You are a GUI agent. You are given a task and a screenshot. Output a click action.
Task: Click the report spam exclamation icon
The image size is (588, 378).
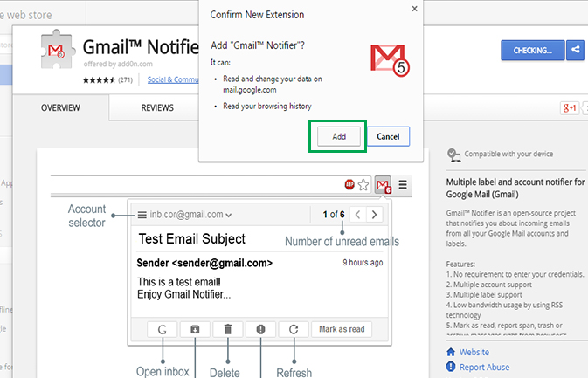(x=260, y=329)
